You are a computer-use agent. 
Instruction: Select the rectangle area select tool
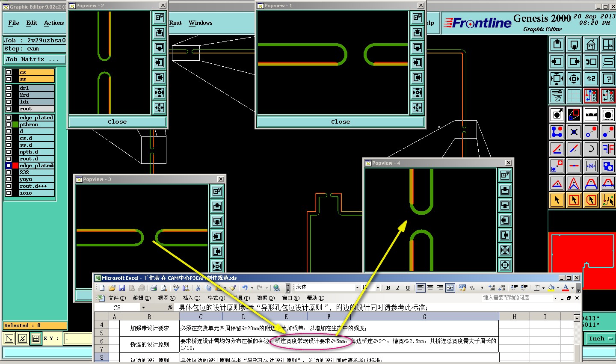(574, 200)
